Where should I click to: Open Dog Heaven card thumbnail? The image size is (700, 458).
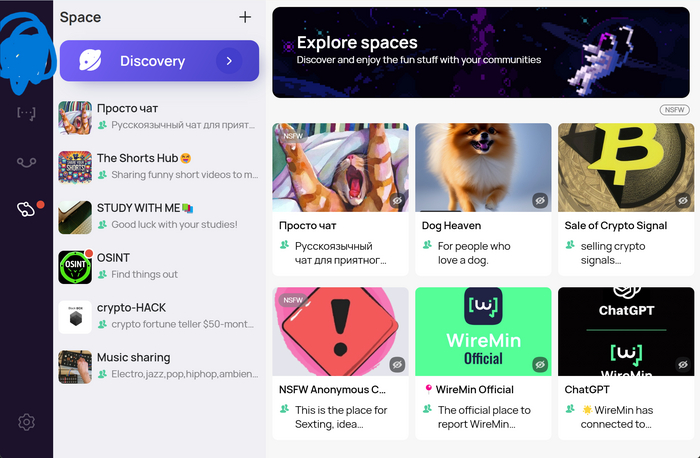coord(483,167)
